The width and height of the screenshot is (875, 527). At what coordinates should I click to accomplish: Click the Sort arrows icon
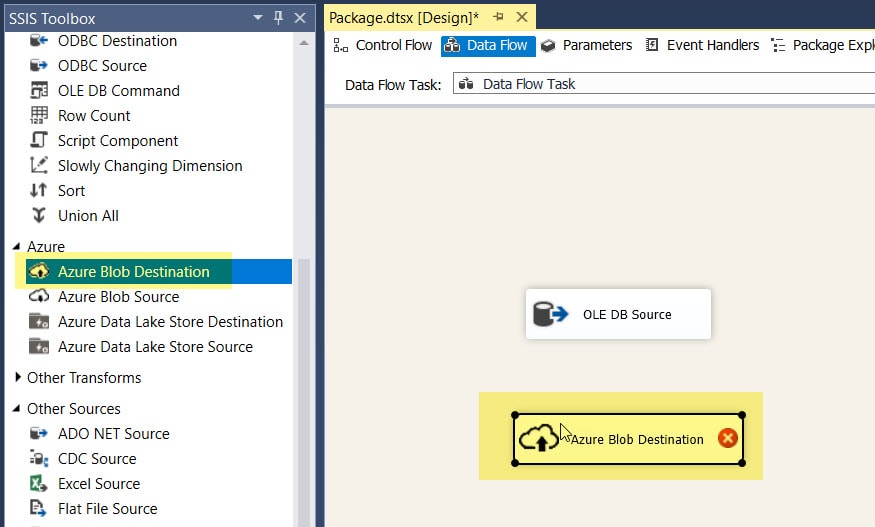click(x=39, y=190)
